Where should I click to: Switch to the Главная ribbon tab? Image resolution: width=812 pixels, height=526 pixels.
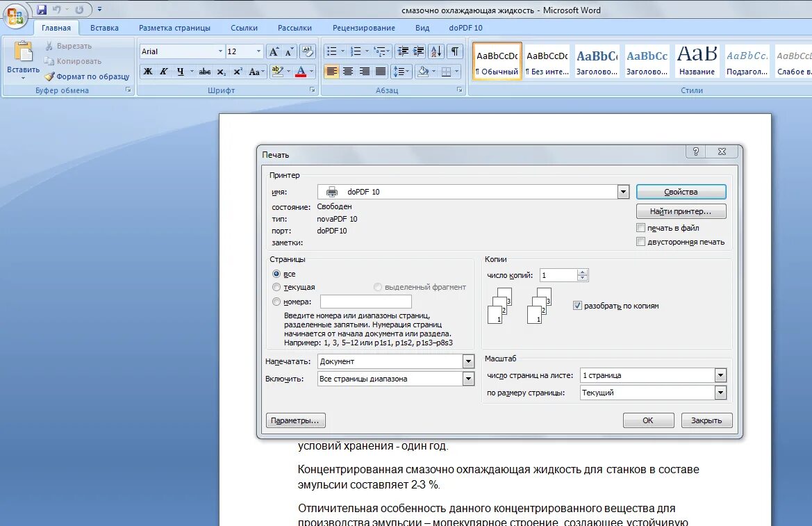(56, 28)
